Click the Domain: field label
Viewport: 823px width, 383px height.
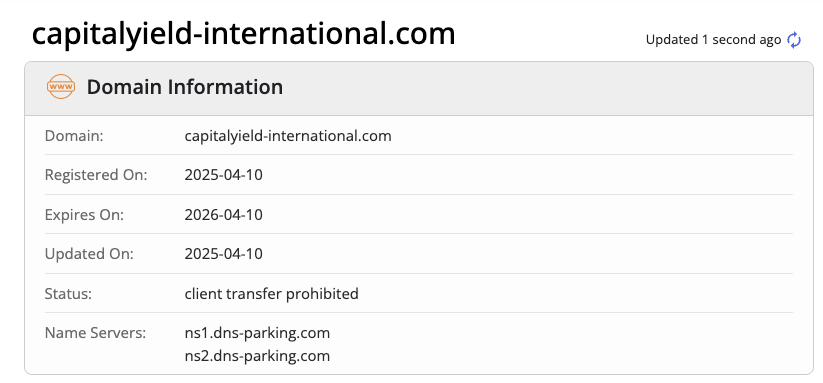click(74, 136)
